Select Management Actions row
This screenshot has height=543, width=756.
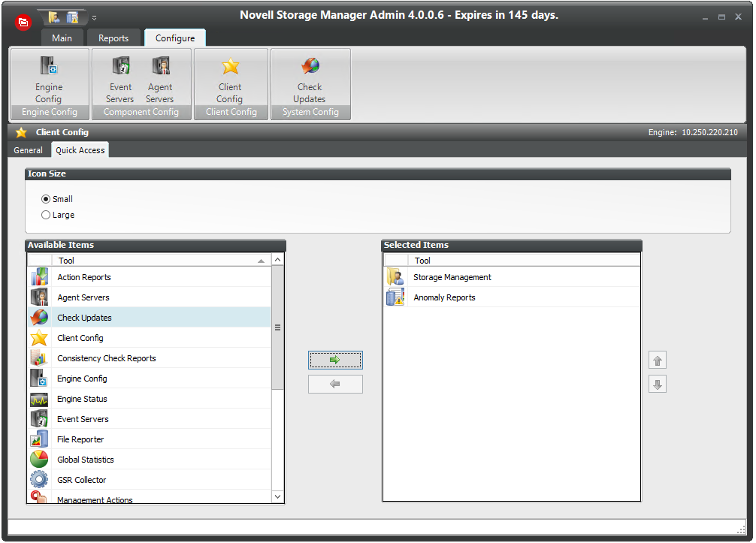click(150, 498)
